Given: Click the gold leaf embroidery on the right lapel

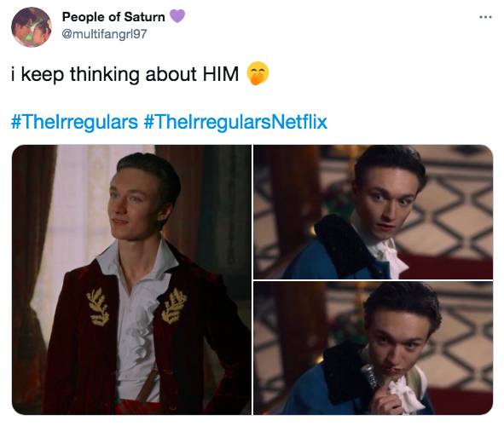Looking at the screenshot, I should [x=174, y=306].
